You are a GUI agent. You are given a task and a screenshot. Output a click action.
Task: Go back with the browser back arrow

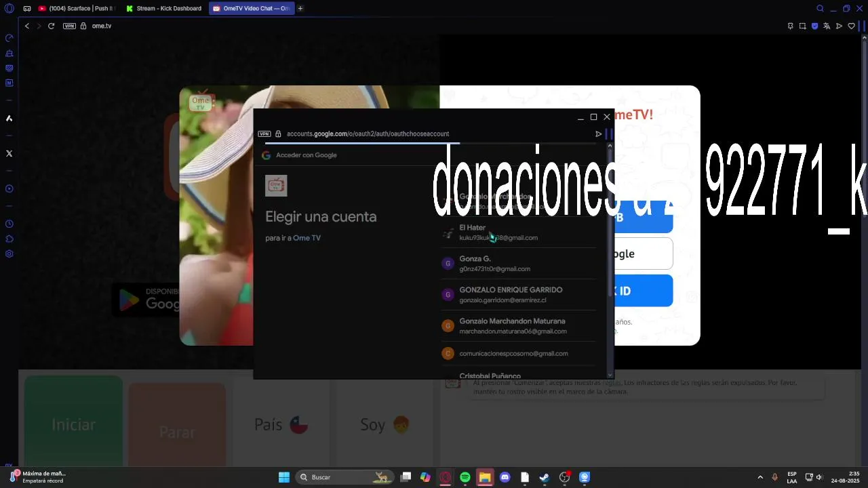pyautogui.click(x=27, y=26)
